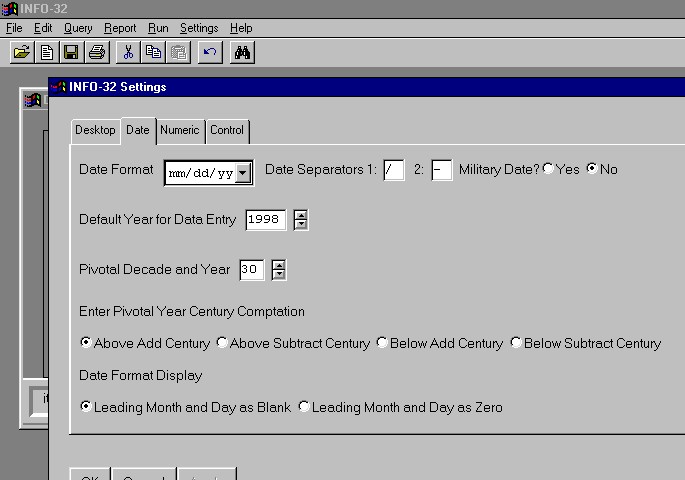
Task: Increase Default Year with the up arrow
Action: (x=301, y=215)
